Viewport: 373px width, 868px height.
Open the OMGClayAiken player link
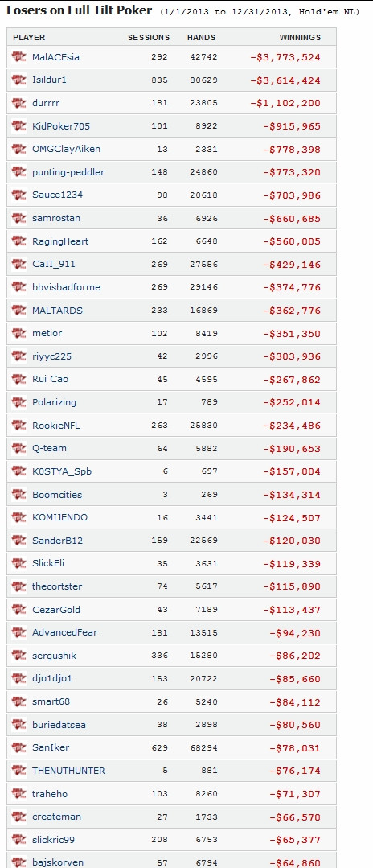67,149
